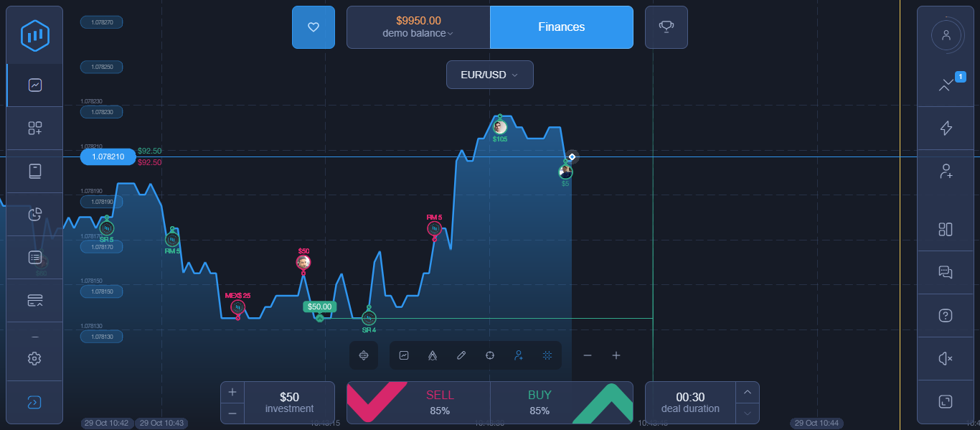Open settings via the gear icon
The width and height of the screenshot is (980, 430).
[x=34, y=358]
